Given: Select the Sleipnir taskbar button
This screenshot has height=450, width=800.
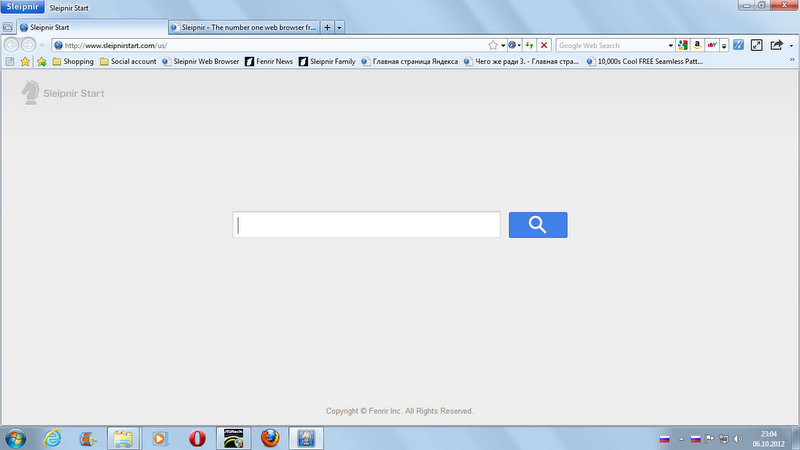Looking at the screenshot, I should [306, 438].
